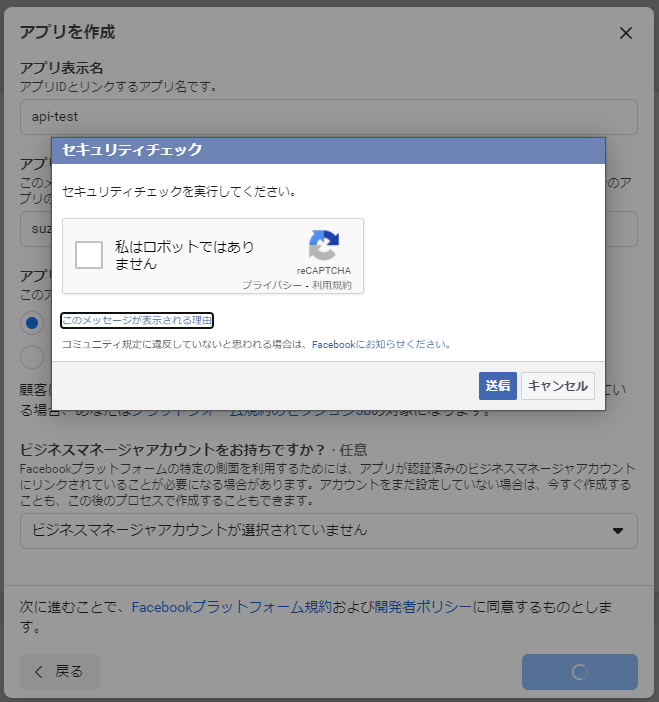Viewport: 659px width, 702px height.
Task: Check the 私はロボットではありません reCAPTCHA box
Action: click(89, 255)
